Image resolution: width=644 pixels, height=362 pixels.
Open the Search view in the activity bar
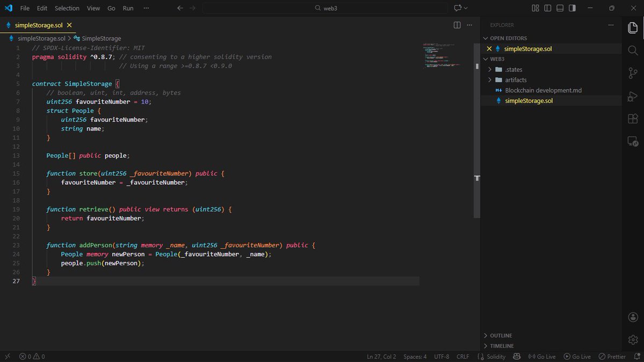coord(633,50)
